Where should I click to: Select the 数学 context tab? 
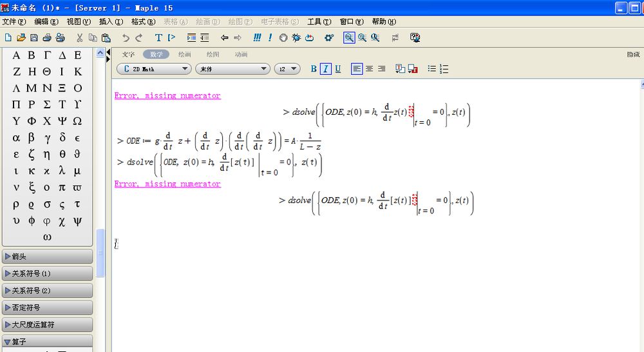point(156,54)
